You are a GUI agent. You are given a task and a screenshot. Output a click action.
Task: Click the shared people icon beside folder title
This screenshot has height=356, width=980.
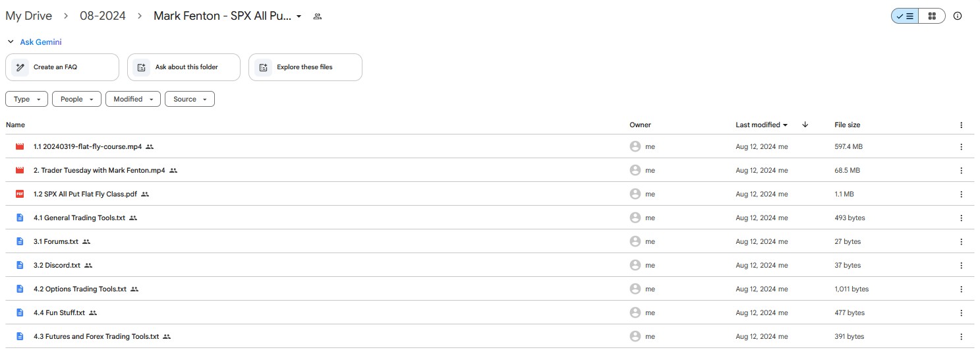[x=317, y=16]
